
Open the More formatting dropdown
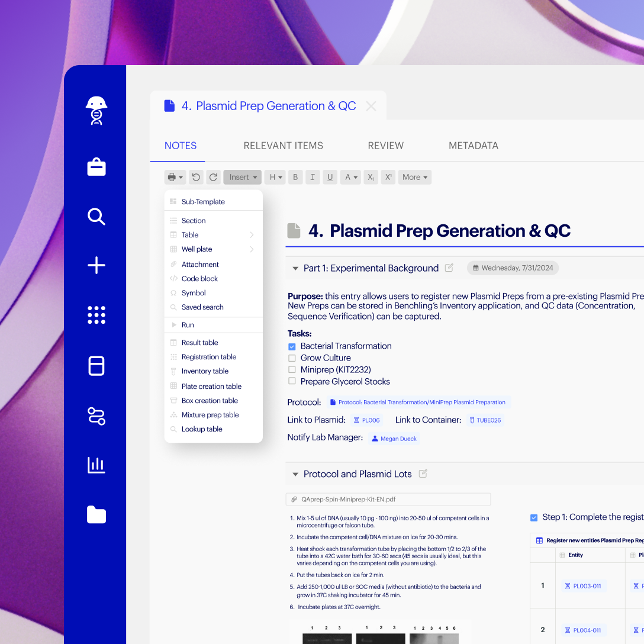[415, 177]
